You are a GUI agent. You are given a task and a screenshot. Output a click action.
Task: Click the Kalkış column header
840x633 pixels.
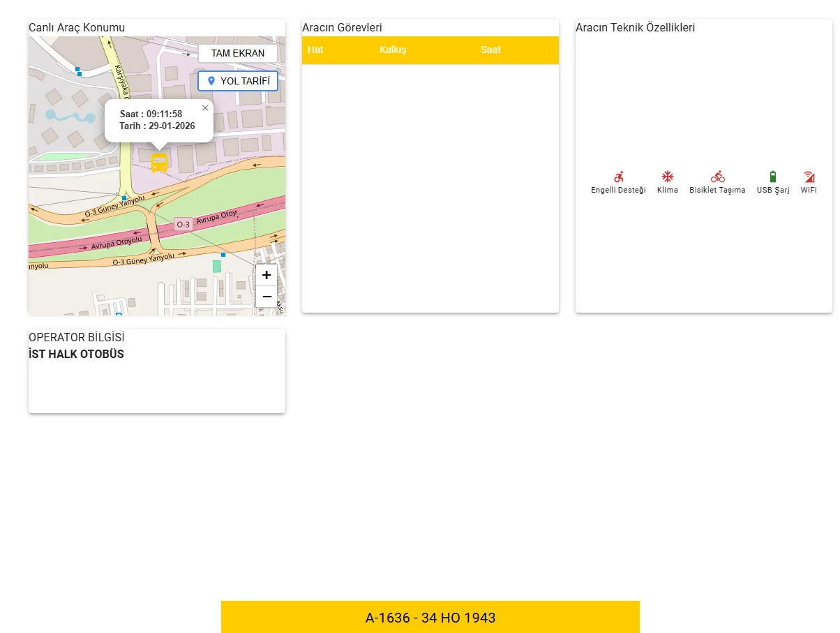[x=393, y=50]
